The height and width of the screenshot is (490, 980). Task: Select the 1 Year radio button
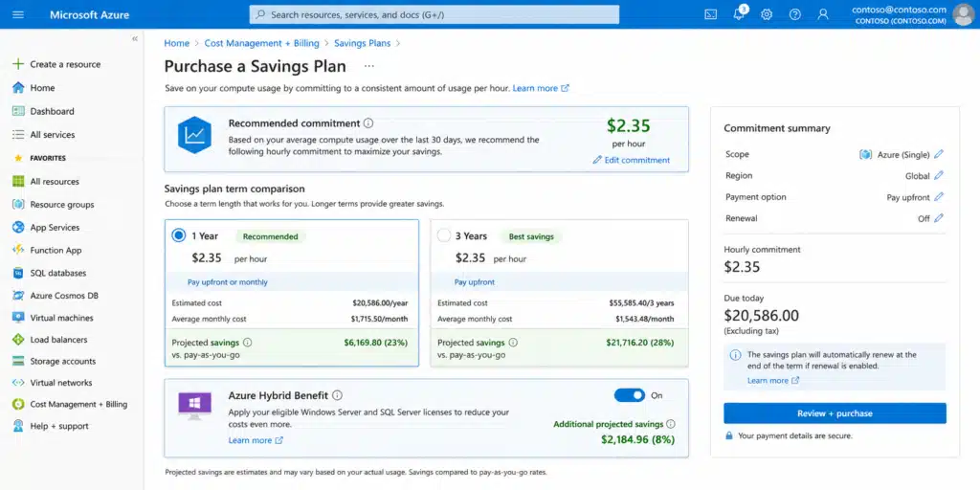[179, 235]
